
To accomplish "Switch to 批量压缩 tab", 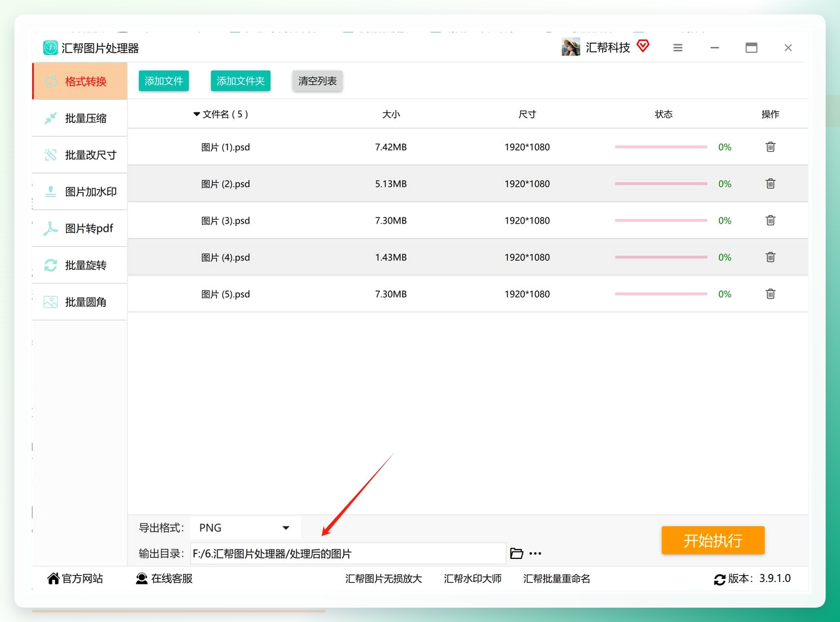I will click(x=80, y=118).
